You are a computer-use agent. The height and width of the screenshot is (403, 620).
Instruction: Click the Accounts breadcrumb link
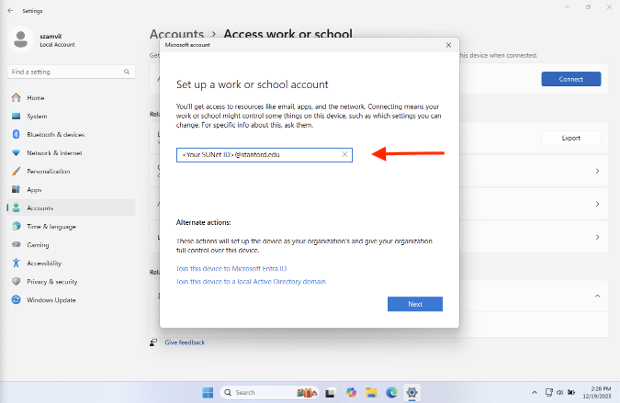[176, 34]
